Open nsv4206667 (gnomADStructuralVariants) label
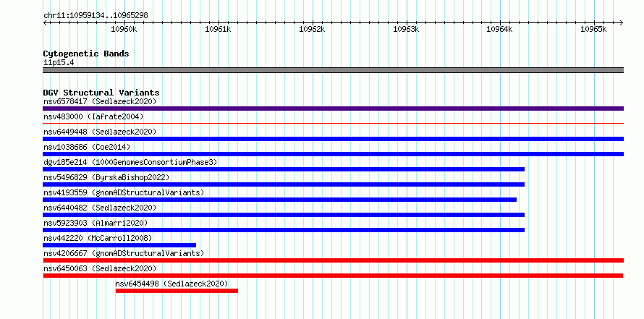Viewport: 644px width, 319px height. 124,253
